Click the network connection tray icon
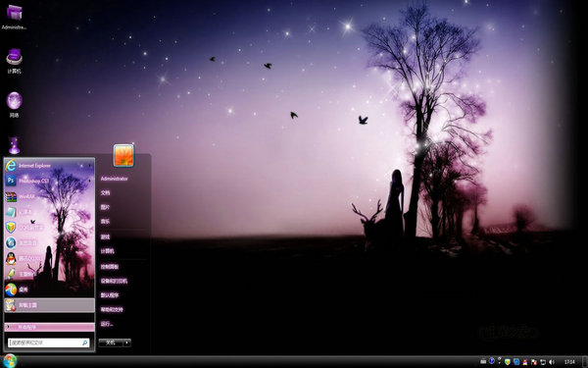This screenshot has height=368, width=588. point(542,361)
